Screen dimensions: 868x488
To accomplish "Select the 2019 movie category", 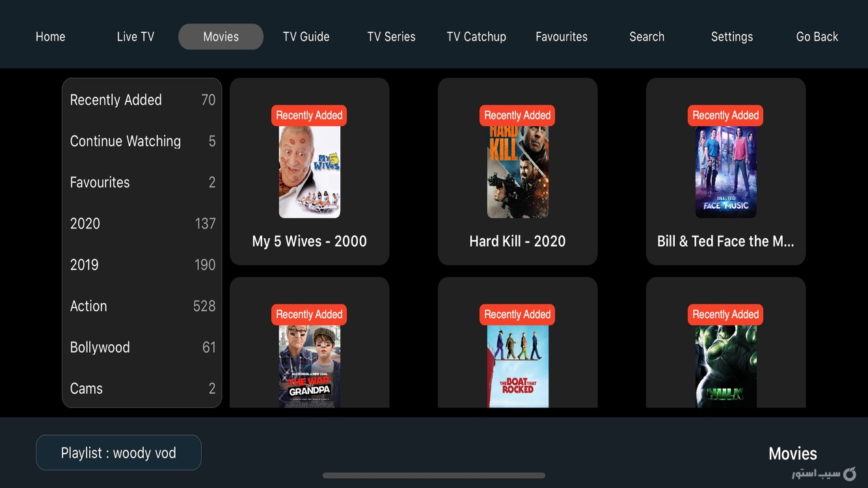I will [x=142, y=265].
